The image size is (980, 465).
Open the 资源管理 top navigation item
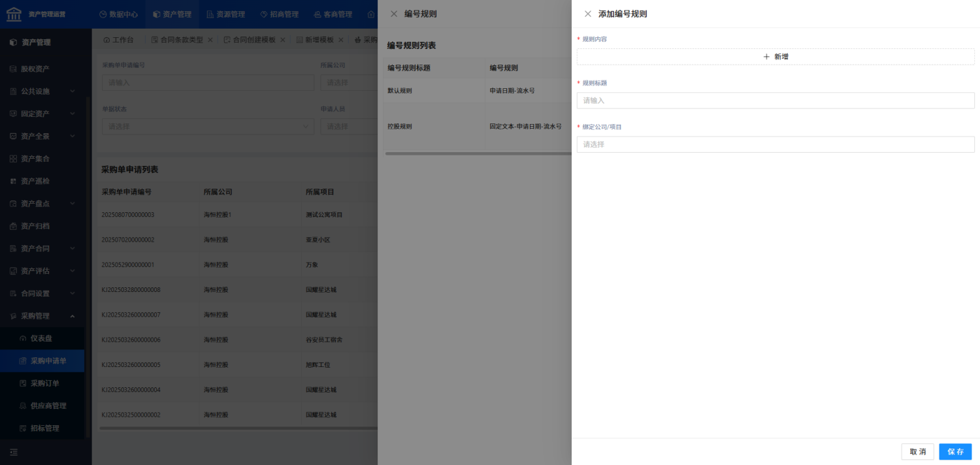225,14
